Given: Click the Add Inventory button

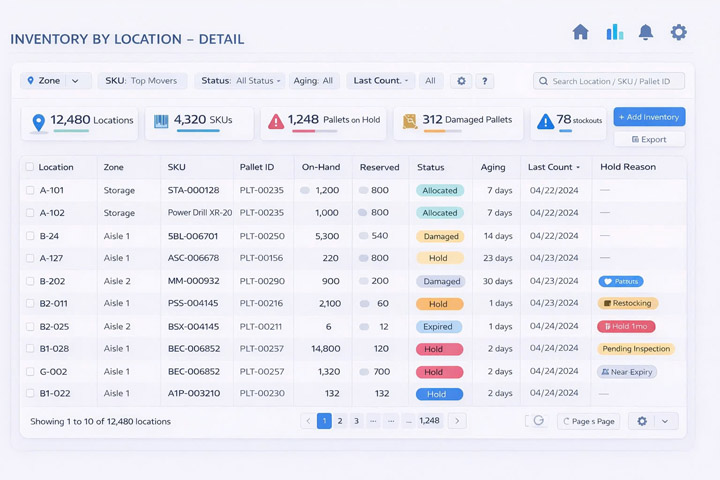Looking at the screenshot, I should [x=649, y=117].
